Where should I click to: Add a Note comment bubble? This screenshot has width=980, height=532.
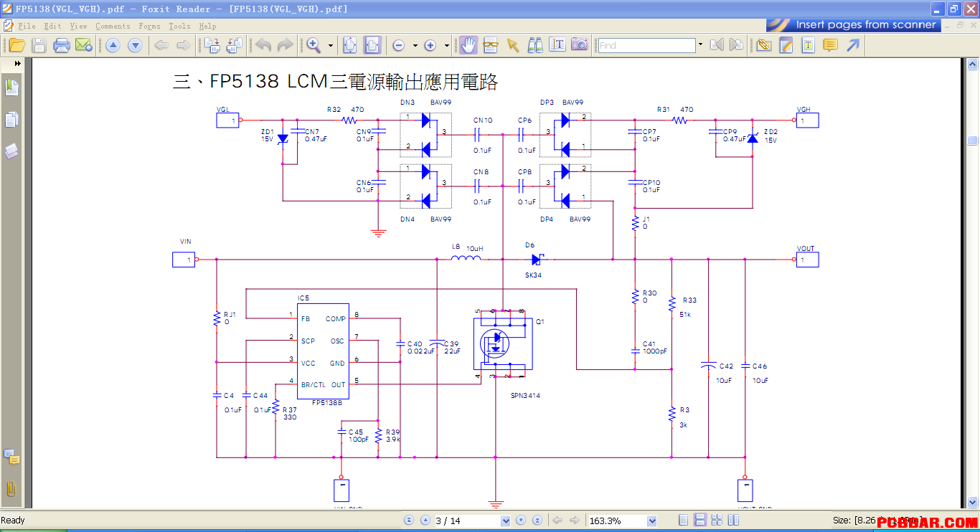coord(830,45)
